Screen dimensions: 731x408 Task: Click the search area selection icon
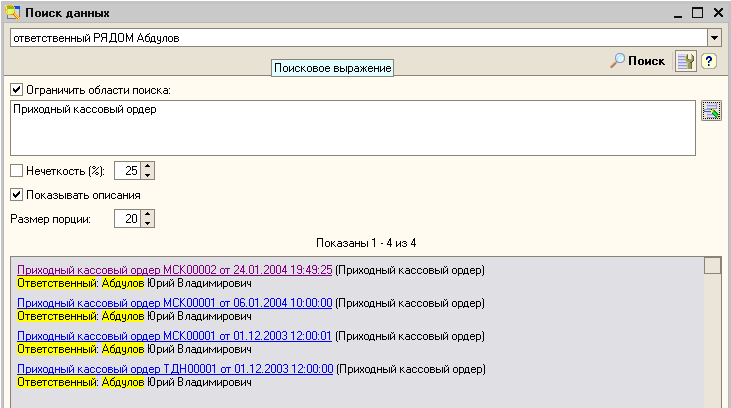coord(711,111)
